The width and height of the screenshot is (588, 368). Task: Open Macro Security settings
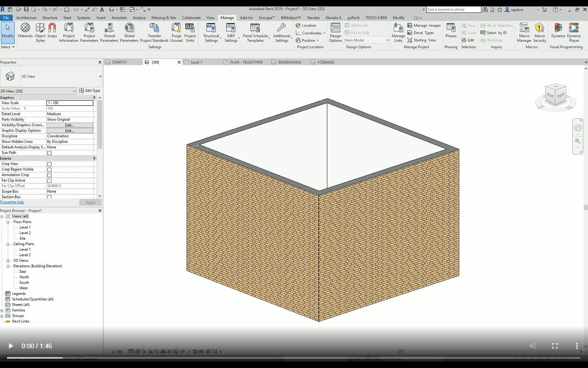[540, 32]
